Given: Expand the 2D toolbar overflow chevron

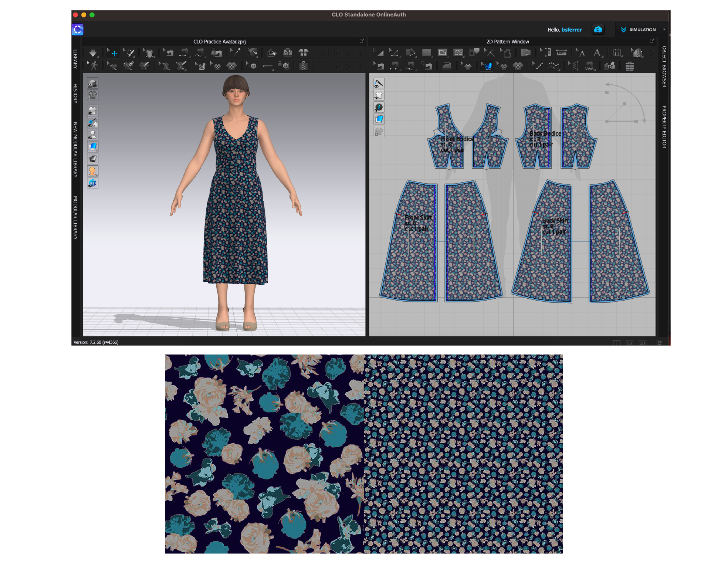Looking at the screenshot, I should [x=651, y=53].
